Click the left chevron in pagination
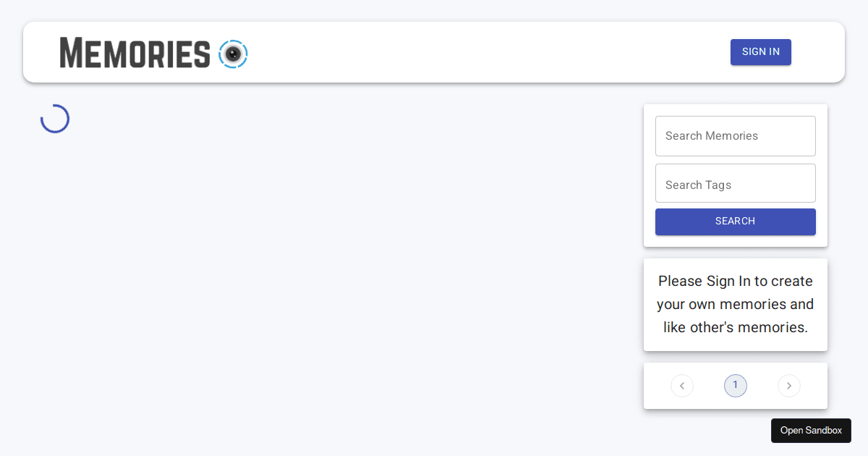 click(x=682, y=386)
